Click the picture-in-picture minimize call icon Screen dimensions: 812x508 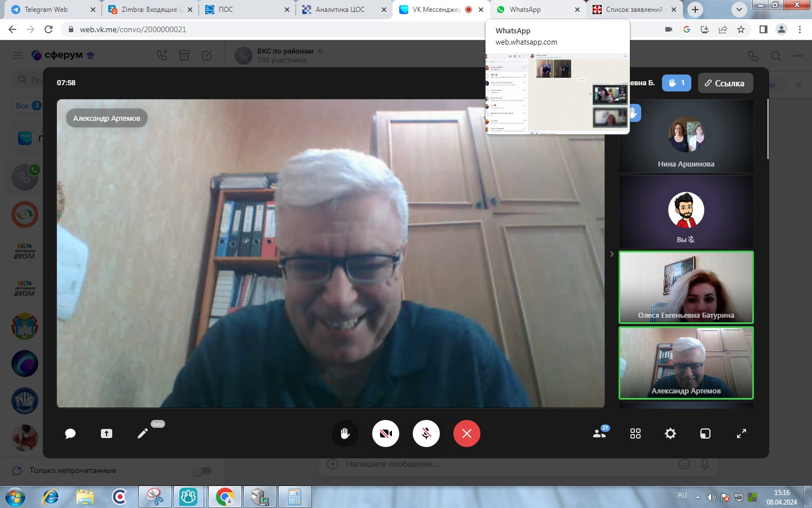click(x=705, y=433)
